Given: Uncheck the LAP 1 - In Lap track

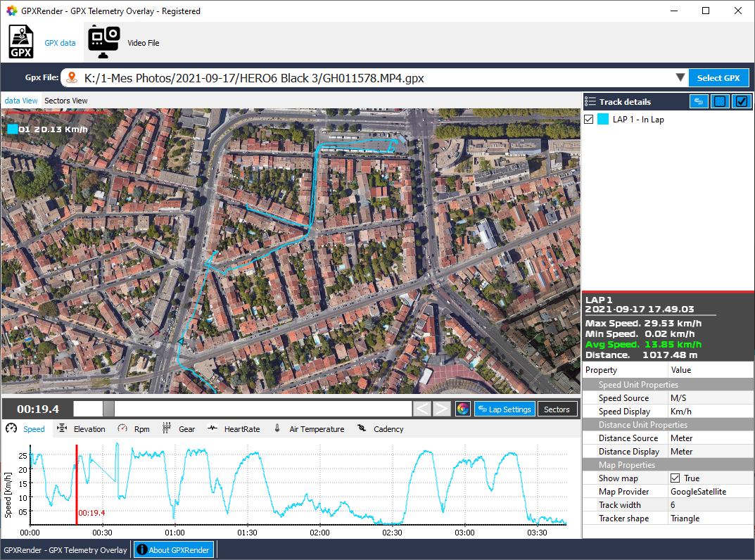Looking at the screenshot, I should pyautogui.click(x=589, y=119).
